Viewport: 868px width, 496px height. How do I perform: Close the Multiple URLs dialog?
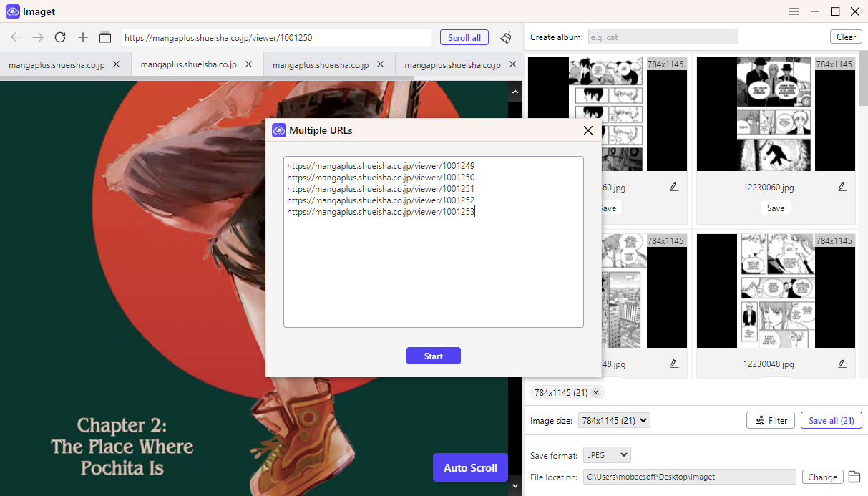(x=588, y=130)
